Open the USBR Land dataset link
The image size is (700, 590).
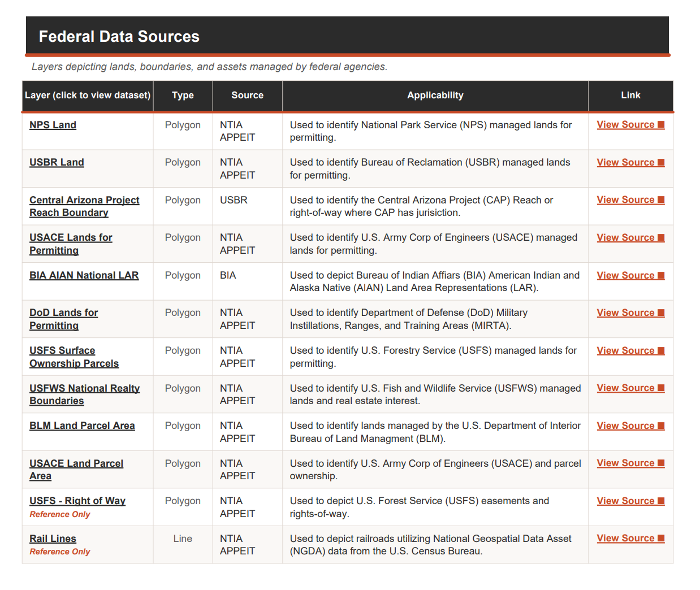[57, 162]
